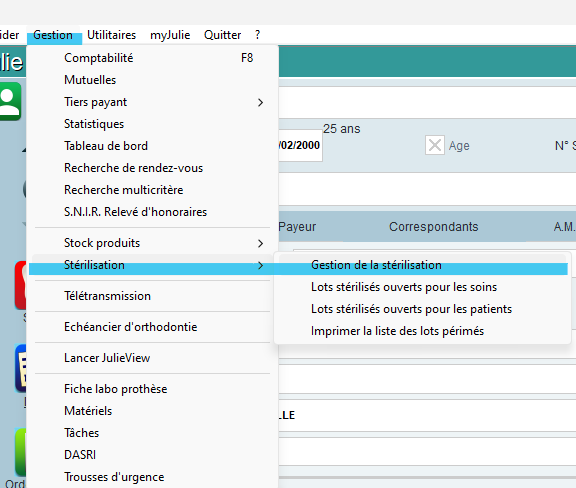Open DASRI menu entry

pos(153,455)
